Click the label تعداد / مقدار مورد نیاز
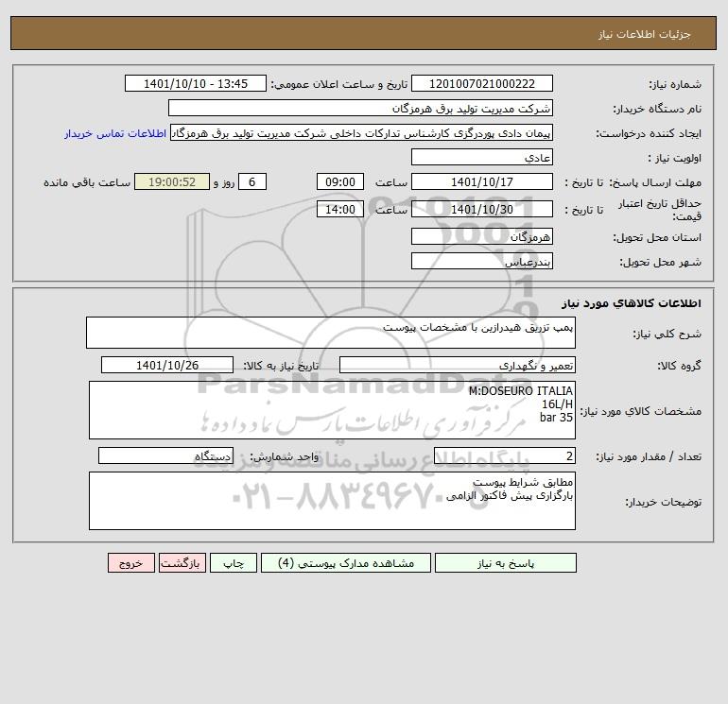Viewport: 728px width, 704px height. click(649, 456)
